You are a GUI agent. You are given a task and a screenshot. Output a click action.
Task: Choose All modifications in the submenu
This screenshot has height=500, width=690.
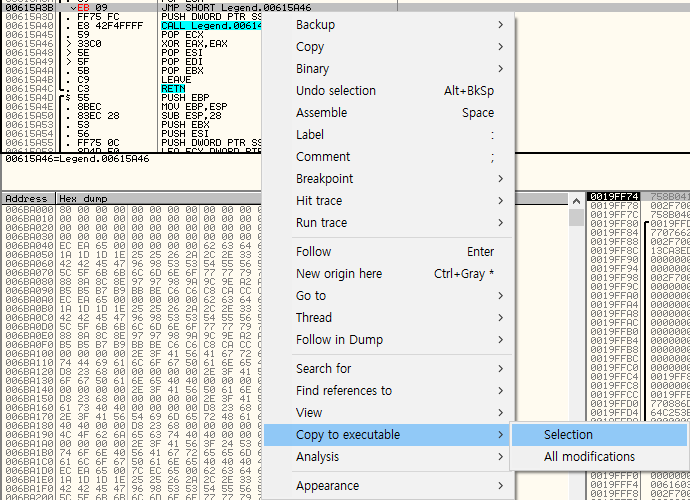coord(599,457)
